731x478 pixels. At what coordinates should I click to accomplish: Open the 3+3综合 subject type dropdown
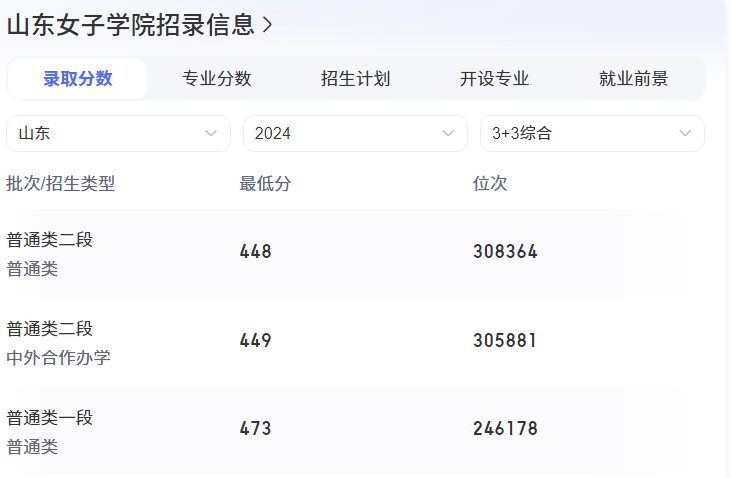[592, 133]
